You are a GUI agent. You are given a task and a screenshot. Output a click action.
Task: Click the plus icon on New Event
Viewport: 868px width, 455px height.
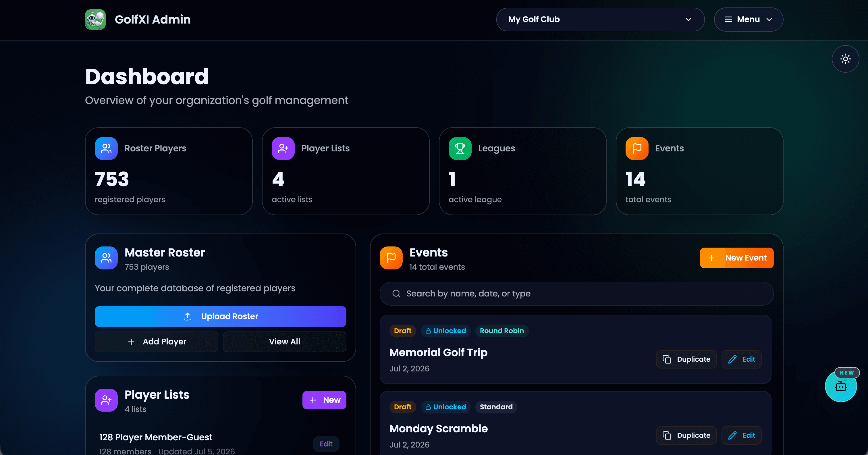711,258
